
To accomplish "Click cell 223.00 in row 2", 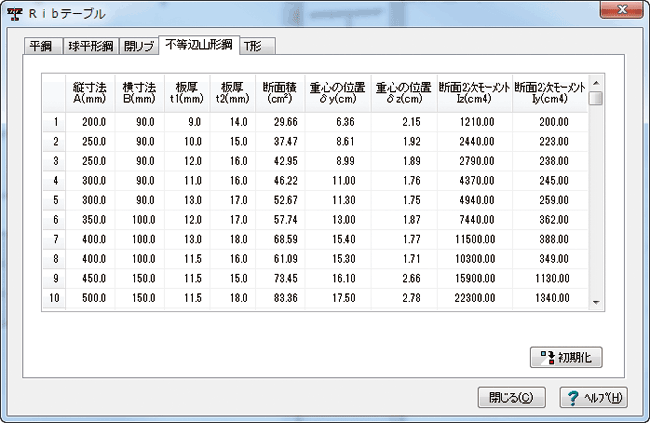I will pyautogui.click(x=550, y=141).
